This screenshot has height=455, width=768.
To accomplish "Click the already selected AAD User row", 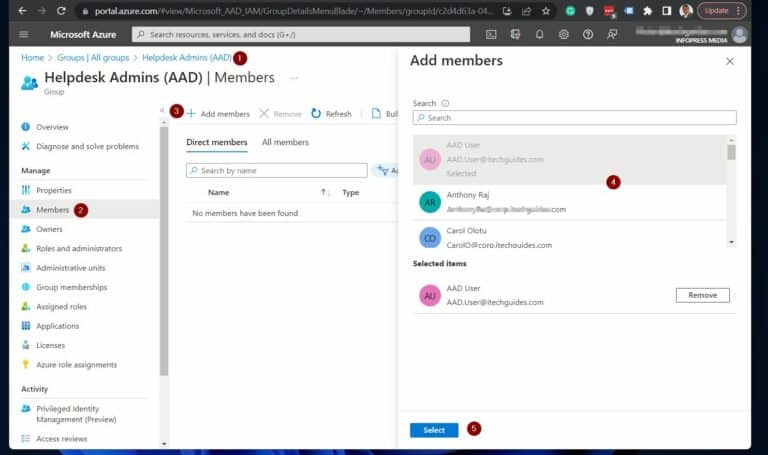I will tap(569, 159).
